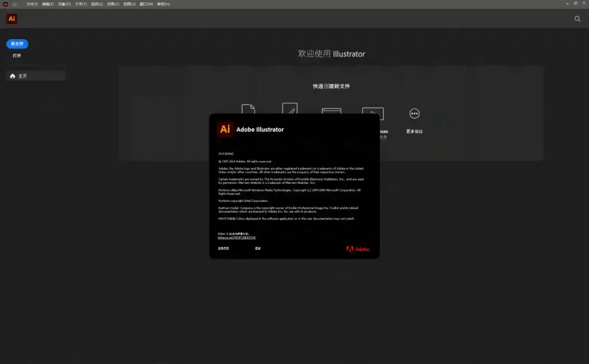Click the Ai logo in the header bar
The width and height of the screenshot is (589, 364).
tap(12, 19)
